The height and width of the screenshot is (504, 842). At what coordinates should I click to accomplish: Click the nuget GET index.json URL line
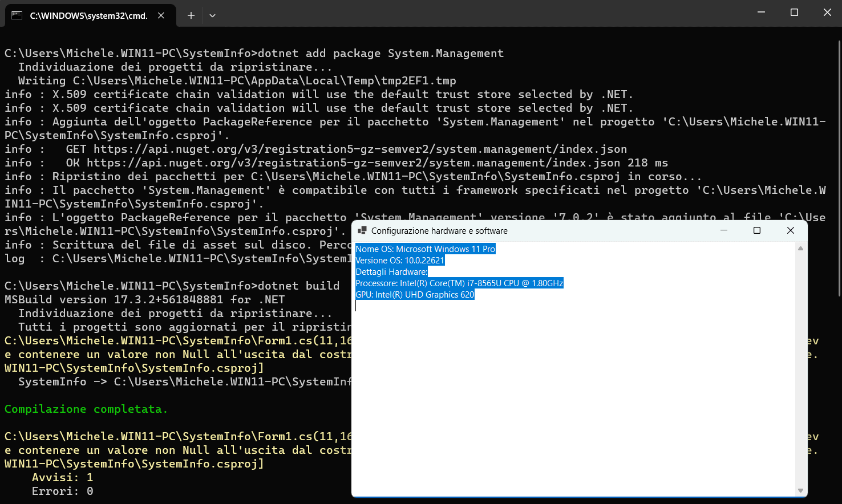[316, 149]
